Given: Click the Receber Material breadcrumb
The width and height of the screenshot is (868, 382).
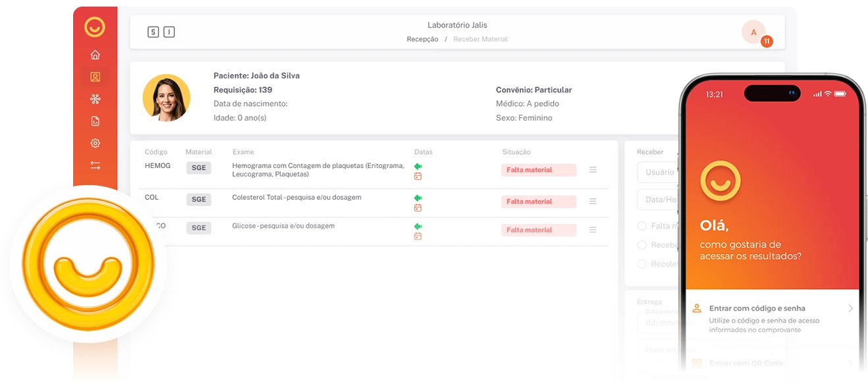Looking at the screenshot, I should [481, 40].
